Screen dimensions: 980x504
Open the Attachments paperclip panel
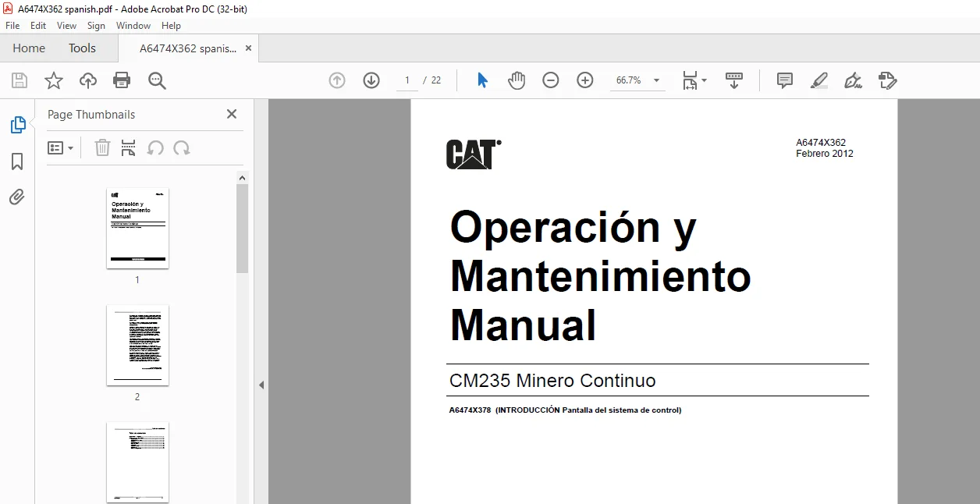[x=17, y=197]
